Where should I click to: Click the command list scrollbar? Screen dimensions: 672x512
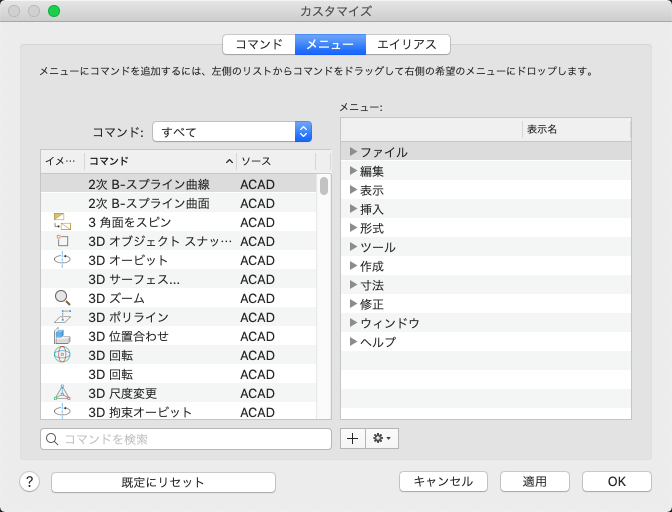(324, 186)
